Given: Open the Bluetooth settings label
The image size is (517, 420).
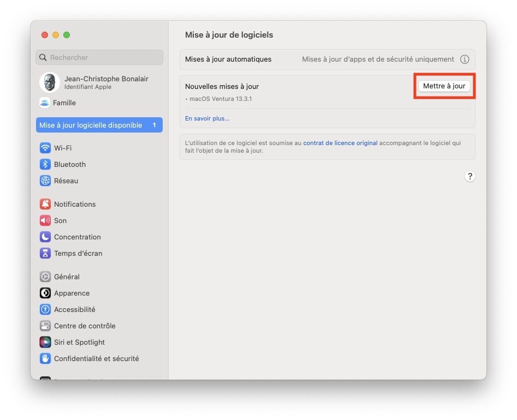Looking at the screenshot, I should pos(70,164).
